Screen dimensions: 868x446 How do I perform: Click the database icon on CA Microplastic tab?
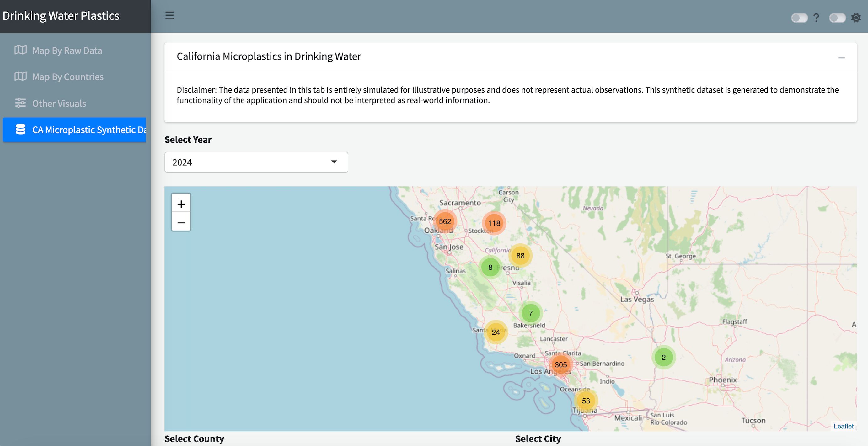(20, 129)
